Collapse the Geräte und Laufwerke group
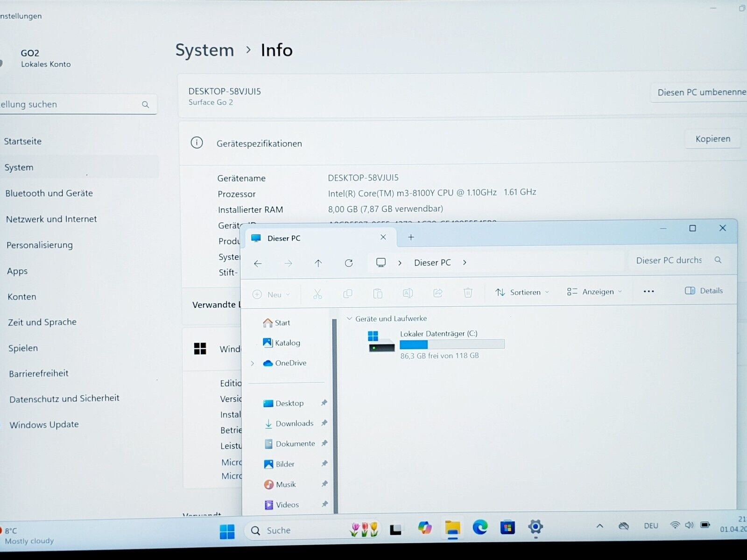Viewport: 747px width, 560px height. point(349,319)
